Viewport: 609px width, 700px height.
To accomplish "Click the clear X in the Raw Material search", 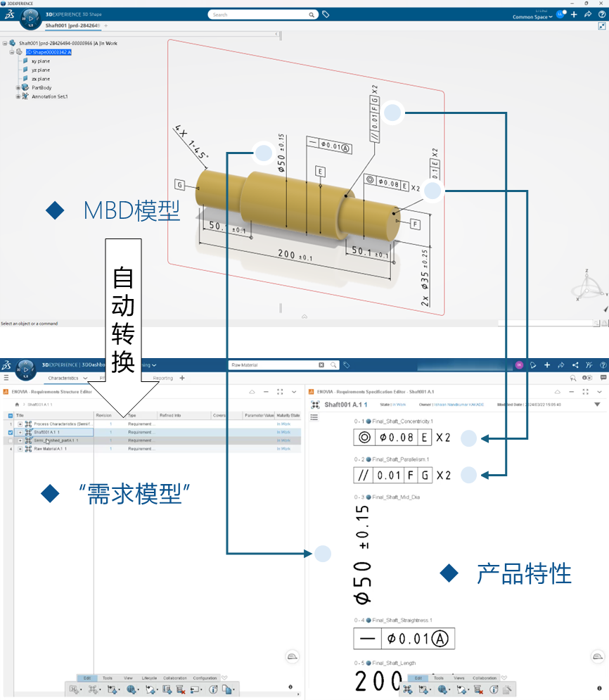I will tap(321, 365).
